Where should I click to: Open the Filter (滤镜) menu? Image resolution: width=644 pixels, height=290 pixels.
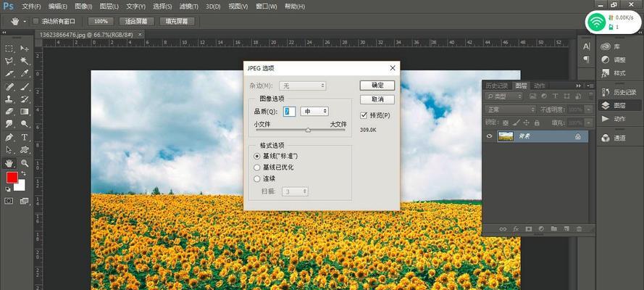click(x=189, y=7)
